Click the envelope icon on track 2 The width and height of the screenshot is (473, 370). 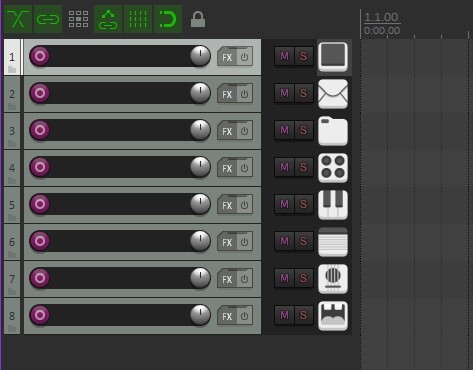pyautogui.click(x=333, y=94)
